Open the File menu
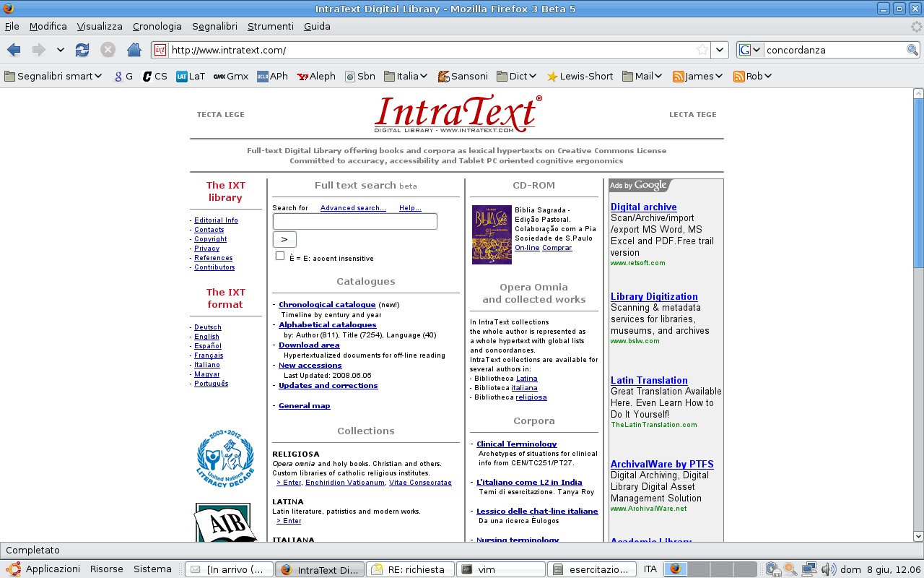Viewport: 924px width, 578px height. coord(12,26)
